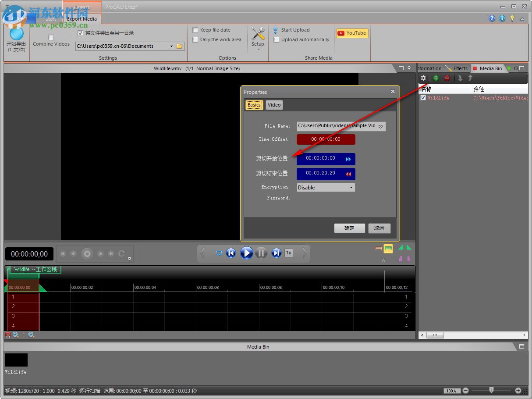Open the Encryption dropdown
This screenshot has height=399, width=532.
(x=326, y=188)
